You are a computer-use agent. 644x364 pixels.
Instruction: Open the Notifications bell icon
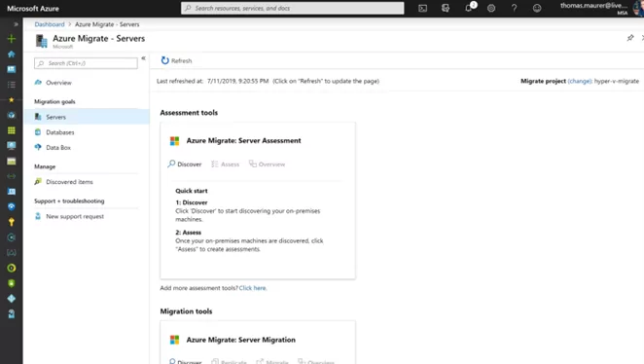pos(469,8)
